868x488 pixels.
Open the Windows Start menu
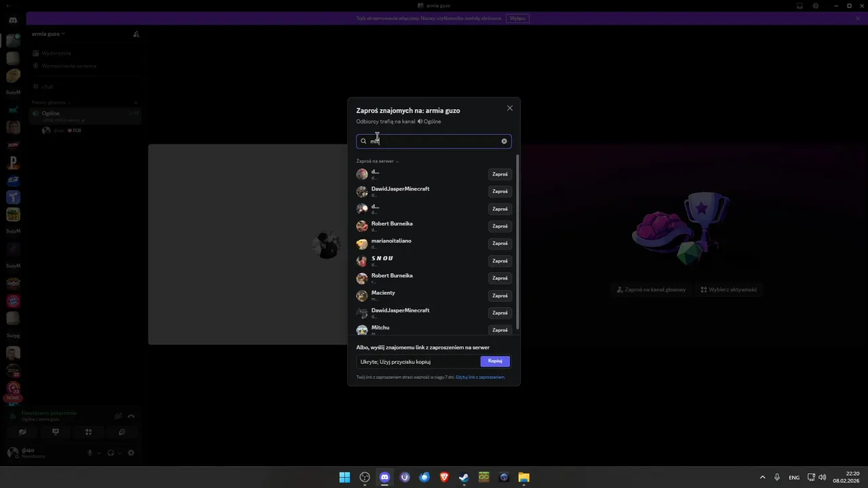coord(344,477)
